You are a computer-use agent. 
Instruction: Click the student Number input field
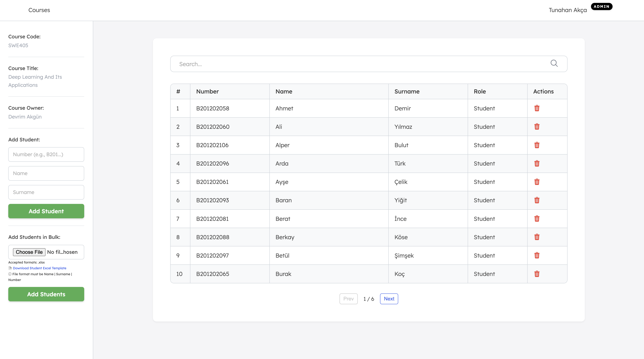pyautogui.click(x=46, y=154)
